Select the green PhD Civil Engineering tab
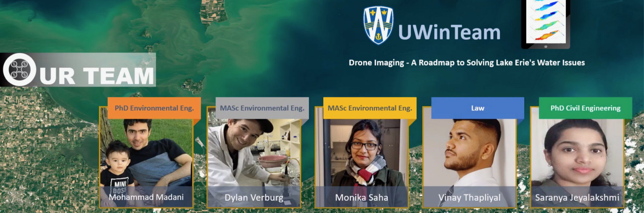The image size is (644, 213). pos(585,108)
